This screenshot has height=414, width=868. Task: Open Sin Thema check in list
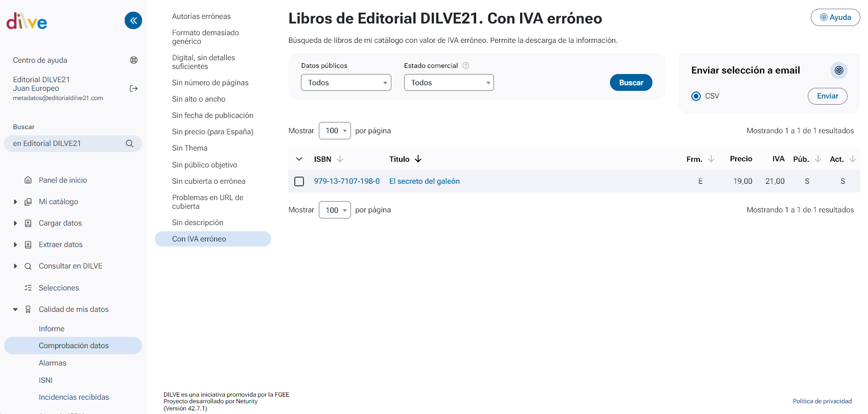click(190, 148)
